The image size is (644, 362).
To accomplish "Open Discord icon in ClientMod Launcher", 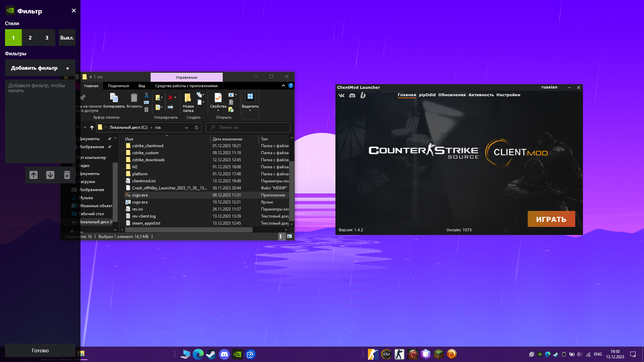I will click(x=352, y=96).
